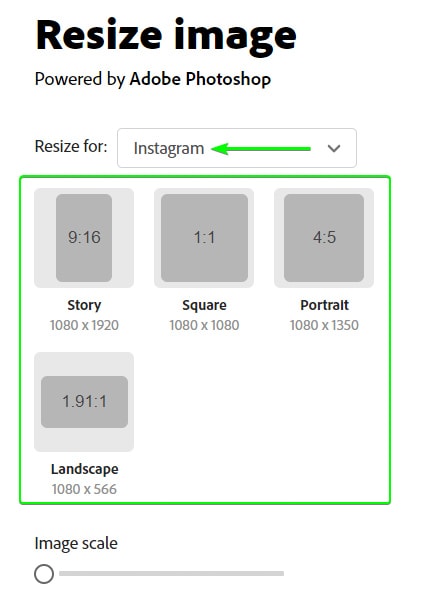Image resolution: width=428 pixels, height=598 pixels.
Task: Click the right end of Image scale track
Action: pos(282,573)
